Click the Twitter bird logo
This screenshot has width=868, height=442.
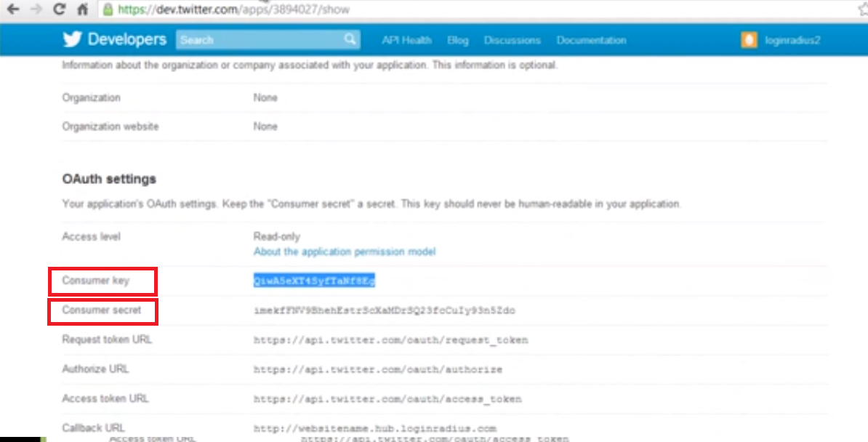coord(72,39)
